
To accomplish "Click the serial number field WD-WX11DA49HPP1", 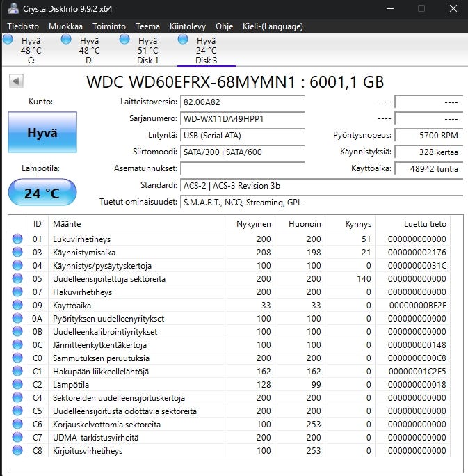I will [242, 118].
